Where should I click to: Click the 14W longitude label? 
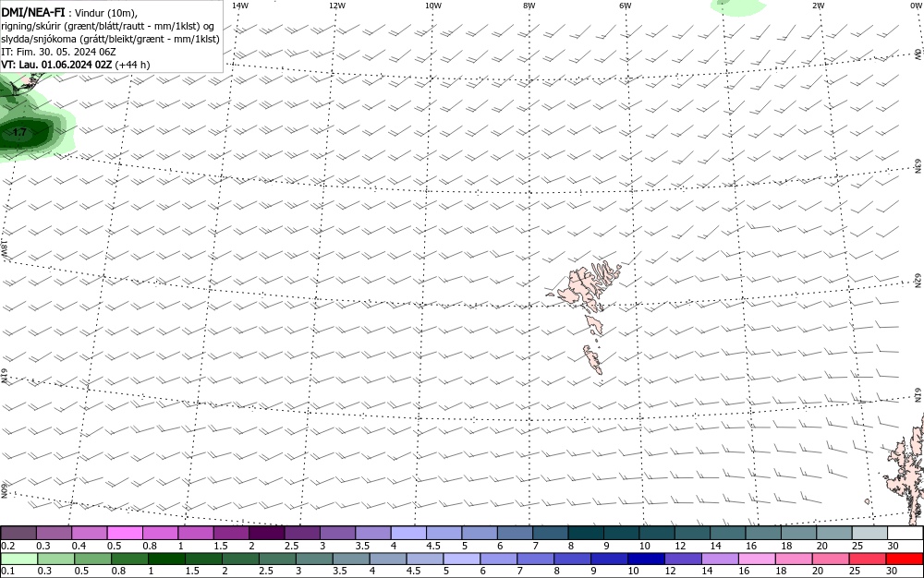click(x=240, y=6)
